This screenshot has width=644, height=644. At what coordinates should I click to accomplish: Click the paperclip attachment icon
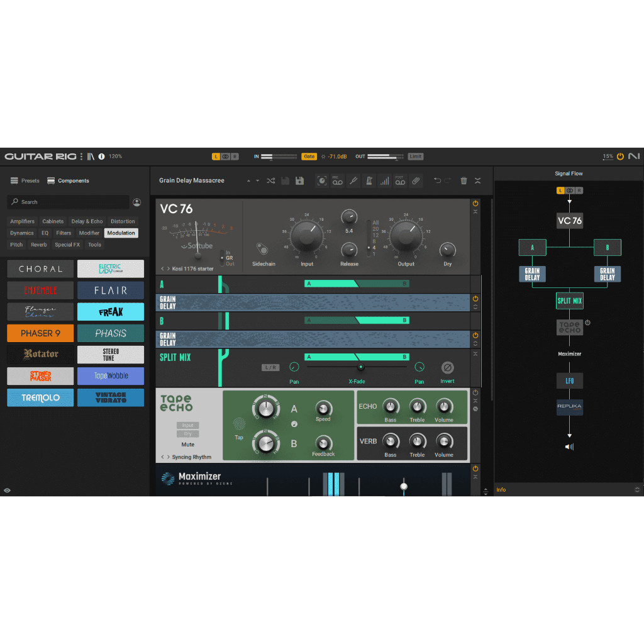pyautogui.click(x=416, y=180)
